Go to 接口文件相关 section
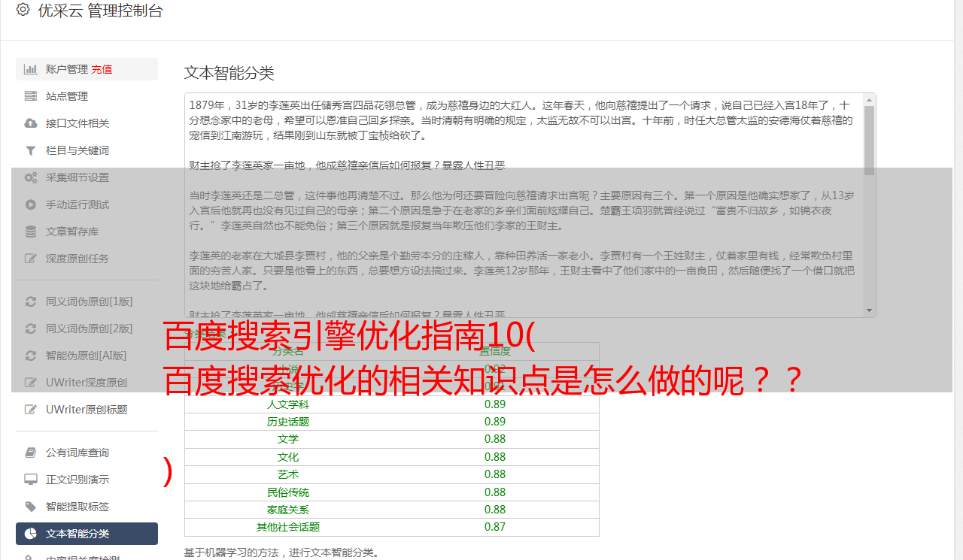Viewport: 963px width, 560px height. 87,123
